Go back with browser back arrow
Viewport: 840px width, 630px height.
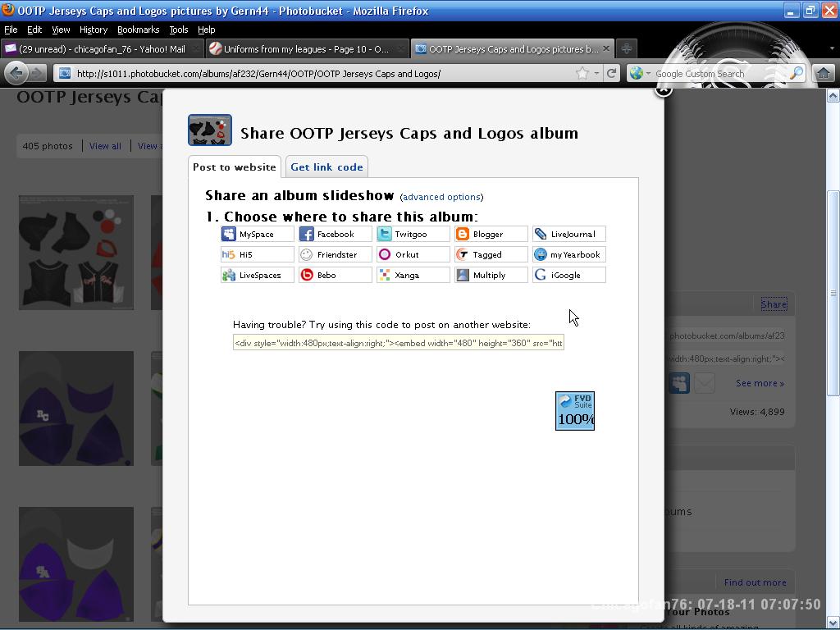click(16, 73)
